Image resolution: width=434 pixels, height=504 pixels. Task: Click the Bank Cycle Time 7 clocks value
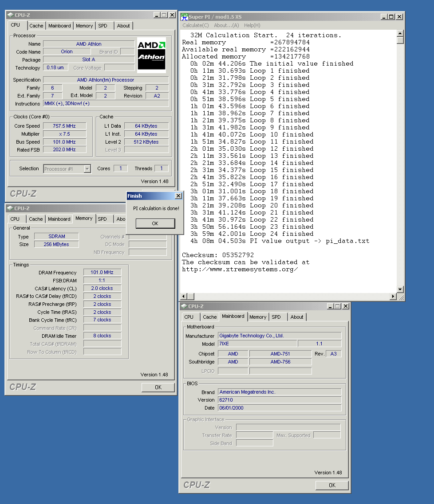click(x=102, y=320)
